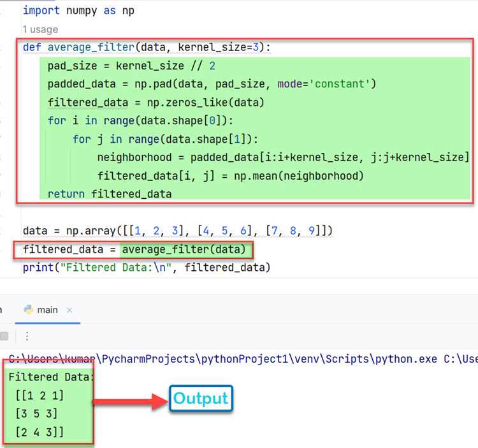The width and height of the screenshot is (478, 448).
Task: Click the 'padded_data = np.pad' line
Action: (x=212, y=84)
